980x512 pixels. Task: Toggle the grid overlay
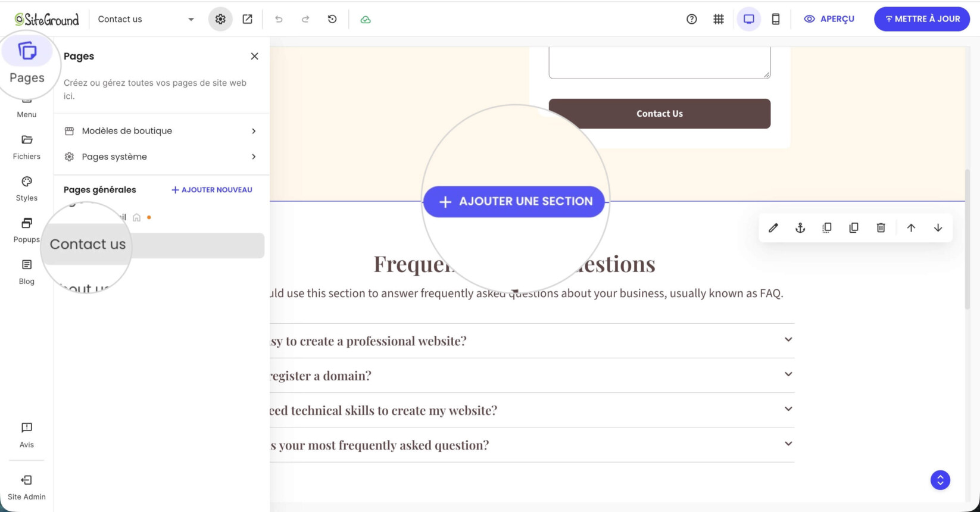pyautogui.click(x=719, y=19)
